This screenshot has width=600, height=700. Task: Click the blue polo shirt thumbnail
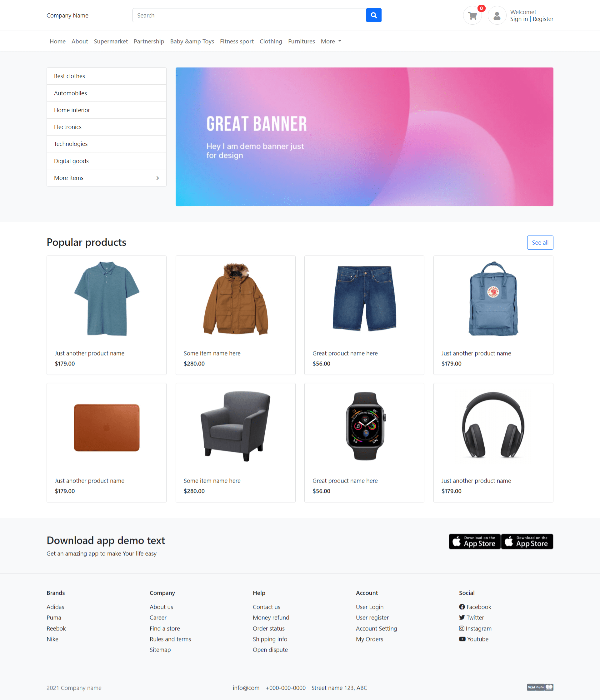[x=107, y=299]
